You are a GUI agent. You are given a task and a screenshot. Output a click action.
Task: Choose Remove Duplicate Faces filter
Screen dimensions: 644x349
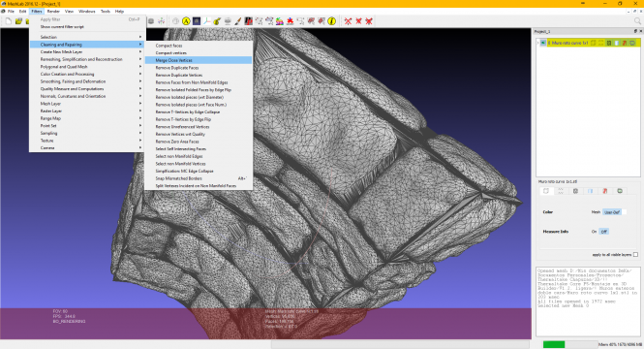(199, 68)
